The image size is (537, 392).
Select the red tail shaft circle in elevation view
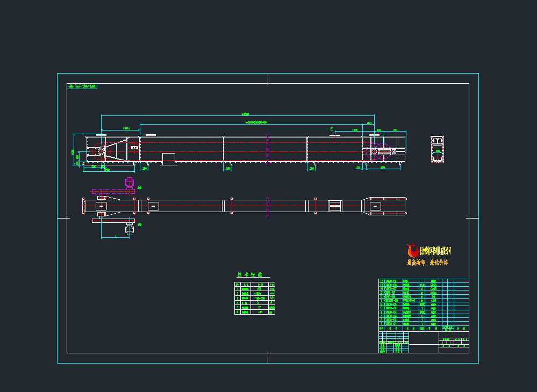coord(102,151)
